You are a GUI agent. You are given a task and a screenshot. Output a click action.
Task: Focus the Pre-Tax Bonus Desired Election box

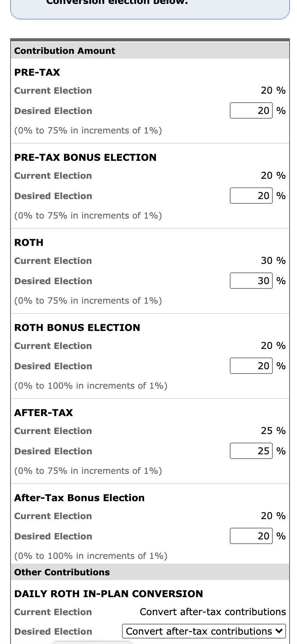point(251,196)
